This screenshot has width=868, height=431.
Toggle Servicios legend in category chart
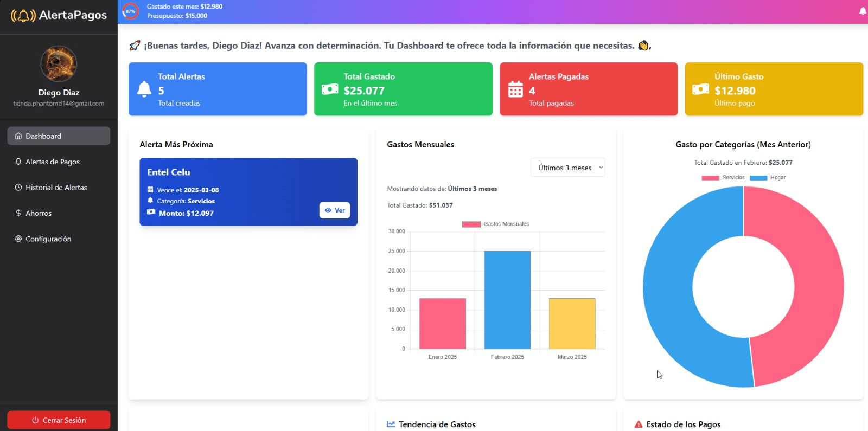pyautogui.click(x=723, y=178)
